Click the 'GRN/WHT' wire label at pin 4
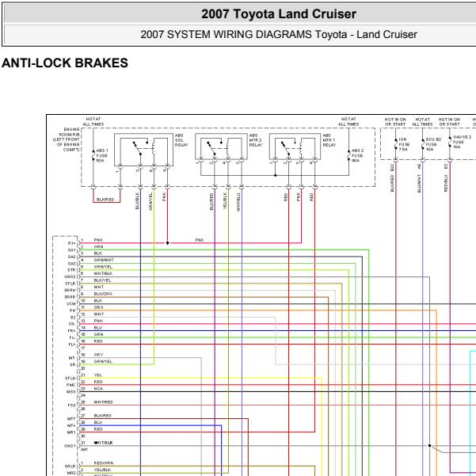The image size is (476, 476). pos(104,260)
